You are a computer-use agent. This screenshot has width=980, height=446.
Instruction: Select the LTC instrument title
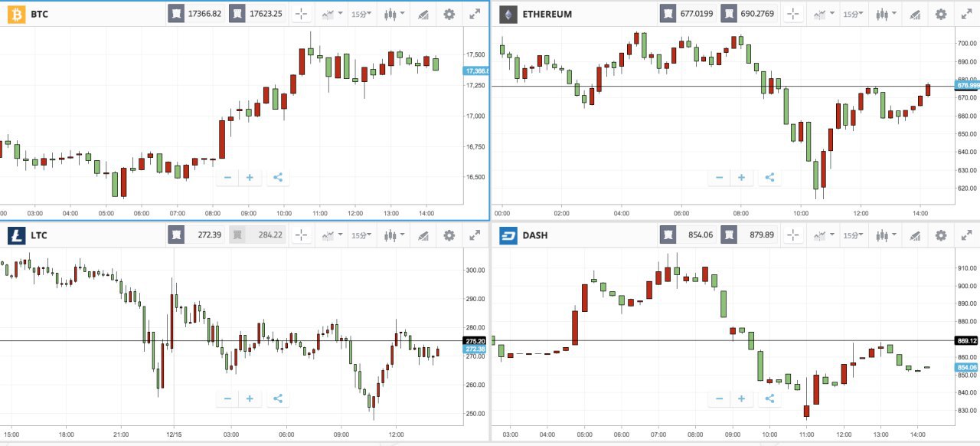[x=39, y=235]
